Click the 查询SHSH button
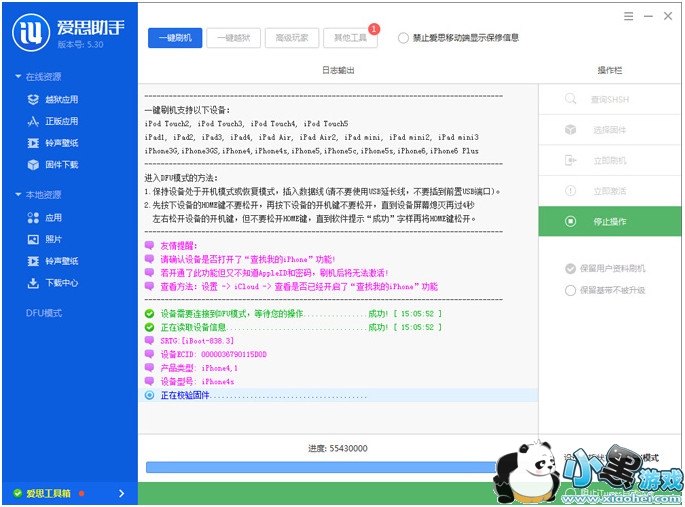Viewport: 685px width, 507px height. [x=610, y=100]
